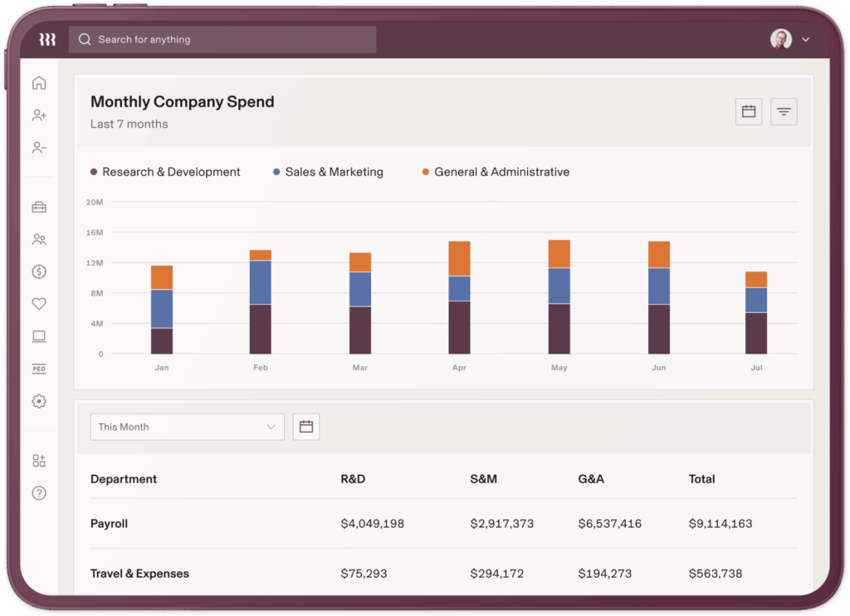The height and width of the screenshot is (616, 850).
Task: Open settings via the gear icon
Action: pyautogui.click(x=38, y=401)
